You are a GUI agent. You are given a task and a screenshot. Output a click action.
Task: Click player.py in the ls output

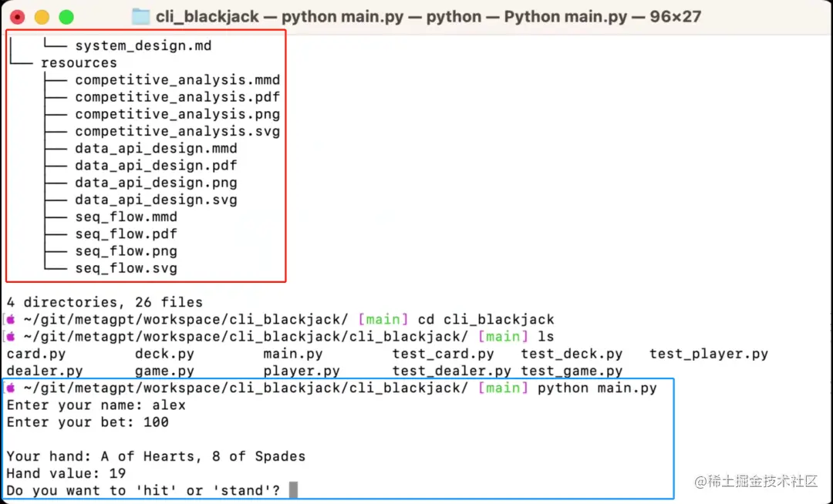pos(302,371)
